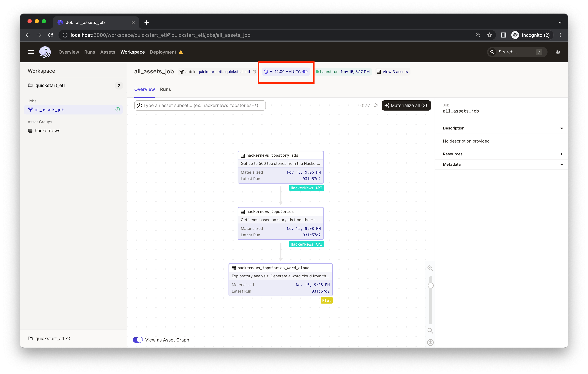Reload quickstart_etl location at sidebar bottom
This screenshot has width=588, height=374.
tap(68, 339)
